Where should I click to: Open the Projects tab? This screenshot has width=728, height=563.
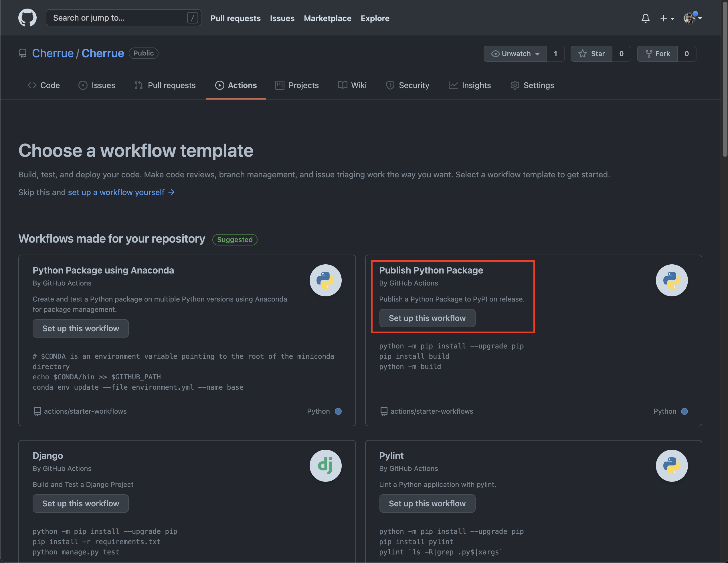tap(297, 85)
